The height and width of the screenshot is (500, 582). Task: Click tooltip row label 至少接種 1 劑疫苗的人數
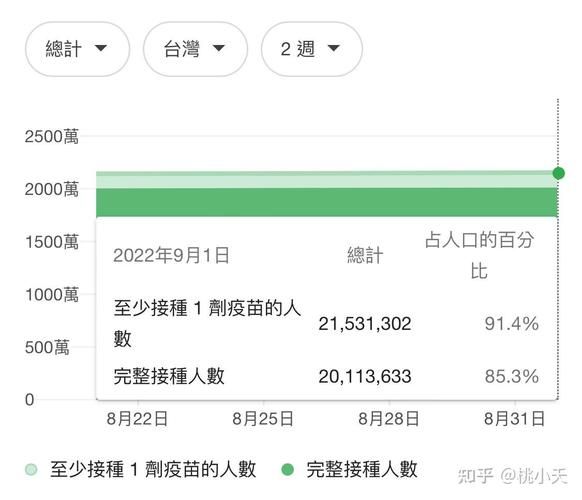(x=207, y=323)
